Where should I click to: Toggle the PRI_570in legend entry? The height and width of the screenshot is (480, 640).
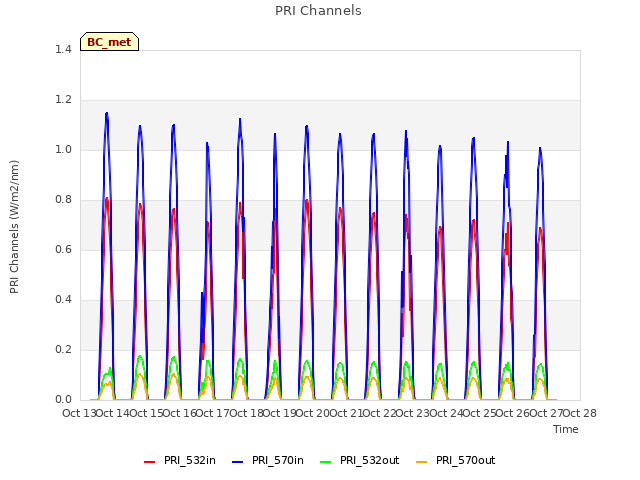[268, 460]
